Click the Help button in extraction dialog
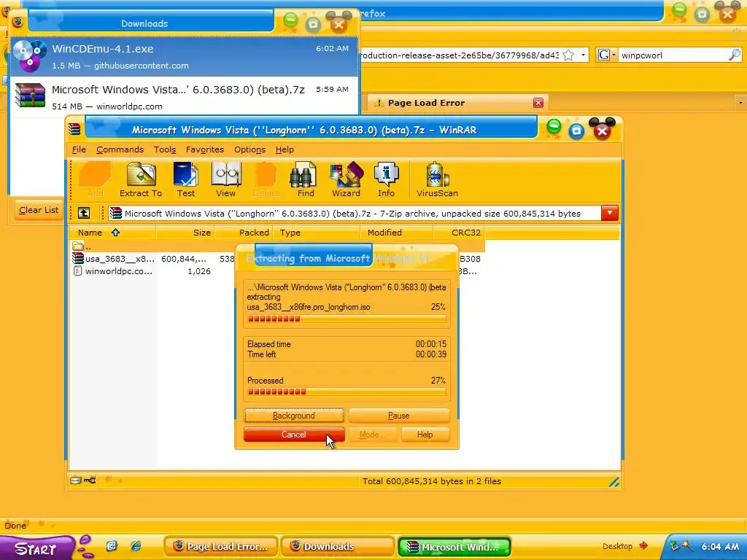The height and width of the screenshot is (560, 747). point(425,435)
